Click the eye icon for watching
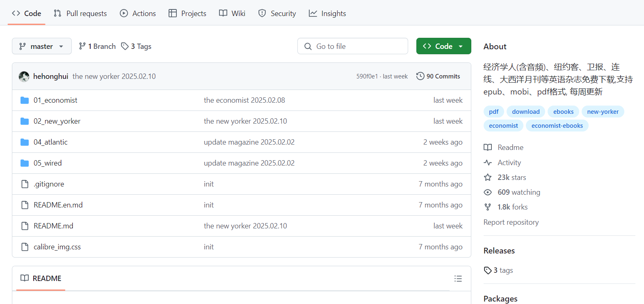The width and height of the screenshot is (644, 304). [x=488, y=192]
